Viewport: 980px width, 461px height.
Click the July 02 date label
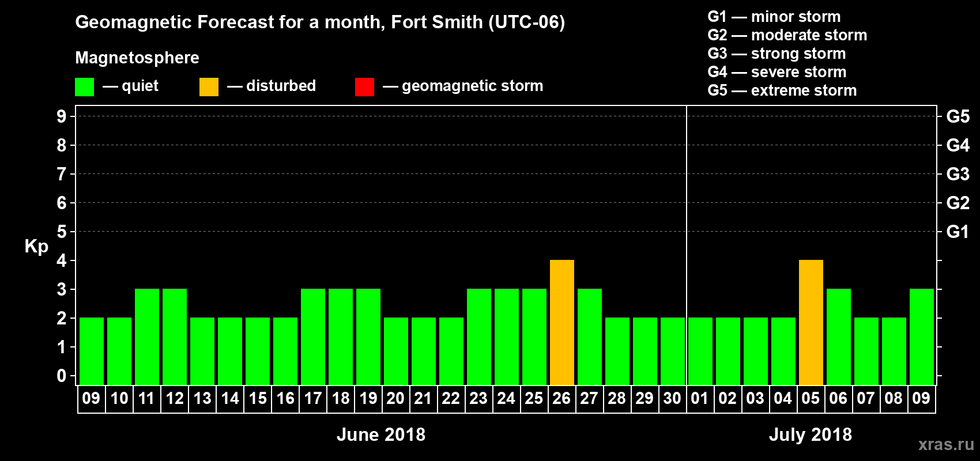pyautogui.click(x=728, y=398)
